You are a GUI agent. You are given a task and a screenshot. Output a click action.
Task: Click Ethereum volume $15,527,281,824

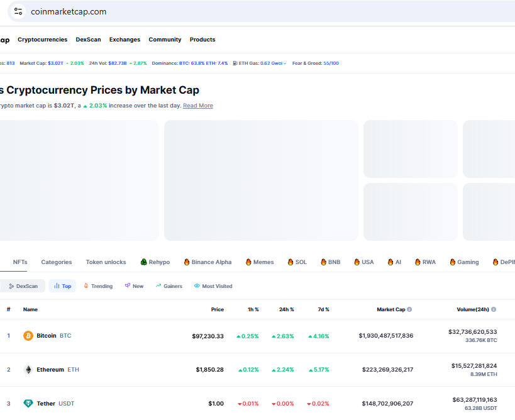click(474, 365)
